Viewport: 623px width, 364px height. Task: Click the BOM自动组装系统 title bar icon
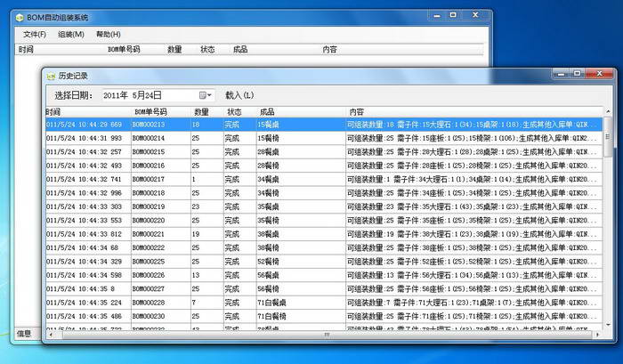pyautogui.click(x=20, y=18)
